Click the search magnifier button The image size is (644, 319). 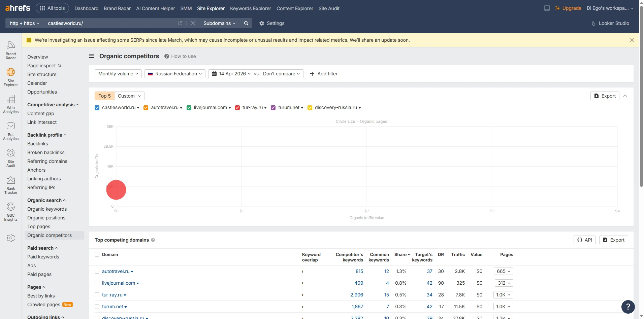tap(246, 23)
